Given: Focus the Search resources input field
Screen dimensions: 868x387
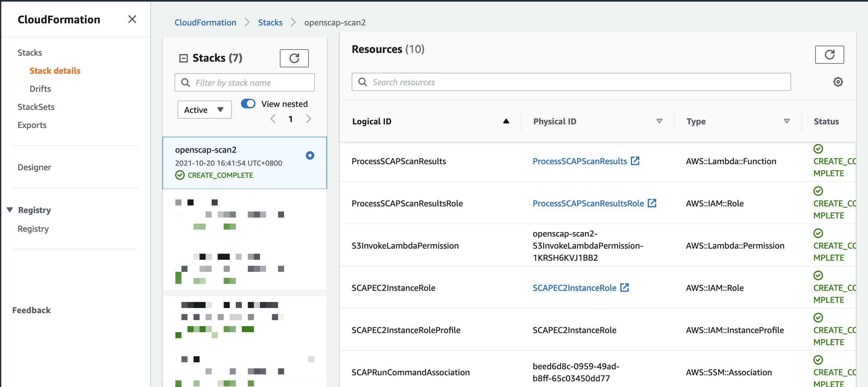Looking at the screenshot, I should [x=571, y=82].
